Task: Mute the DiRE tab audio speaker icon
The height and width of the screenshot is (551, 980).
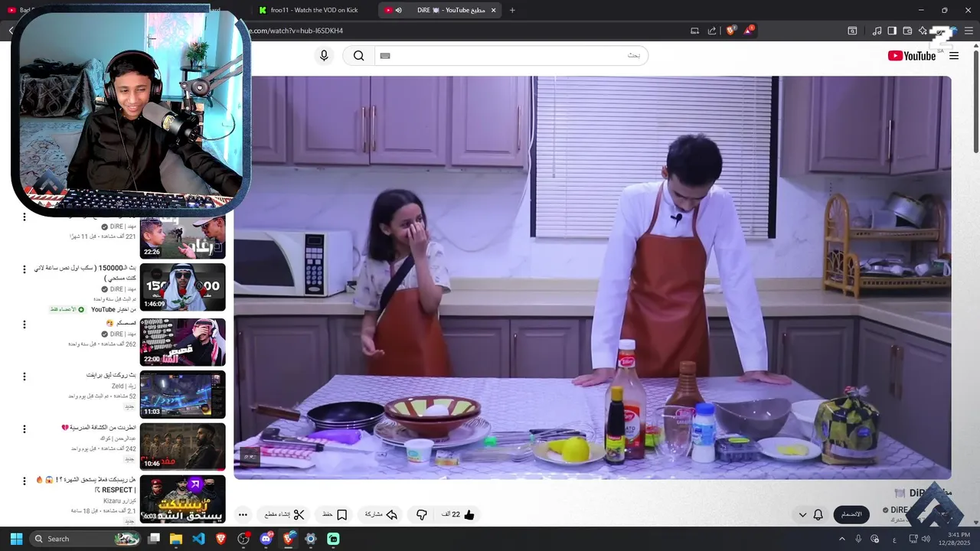Action: click(x=399, y=10)
